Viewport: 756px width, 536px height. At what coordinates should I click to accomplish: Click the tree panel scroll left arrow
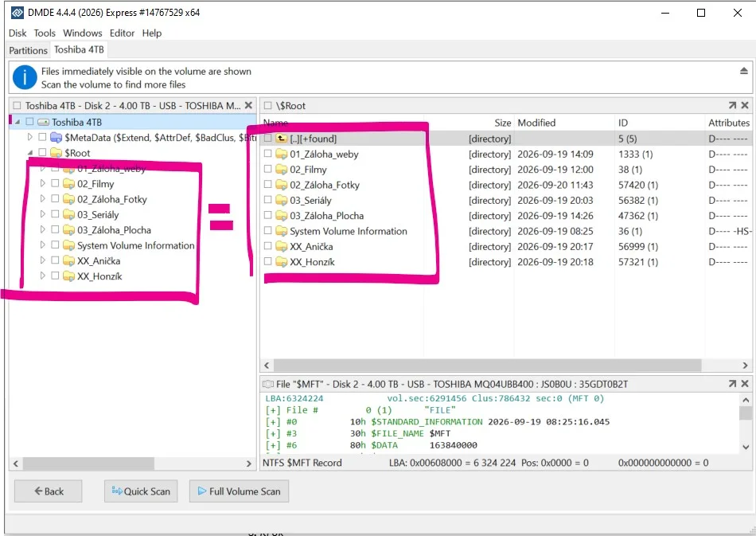point(16,464)
